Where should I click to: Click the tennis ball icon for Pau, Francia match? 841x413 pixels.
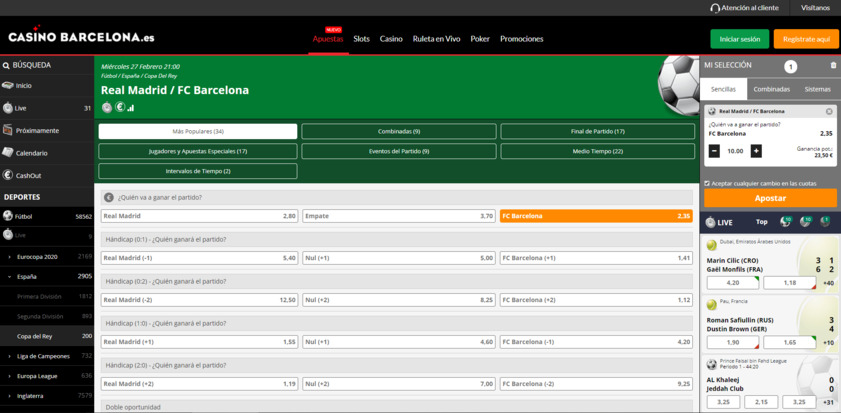tap(712, 305)
